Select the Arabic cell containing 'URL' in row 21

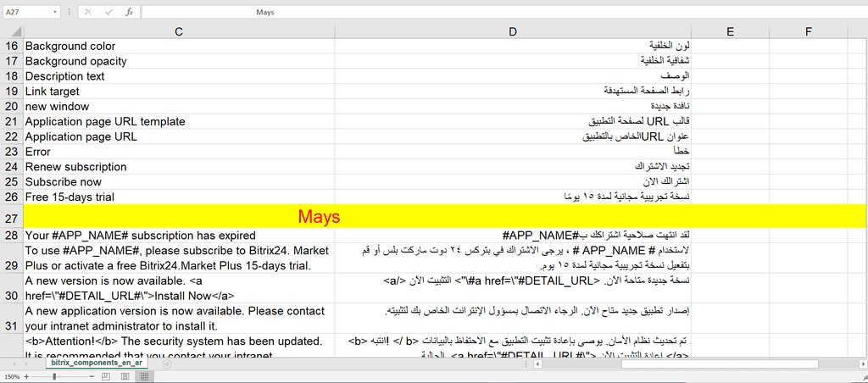513,121
